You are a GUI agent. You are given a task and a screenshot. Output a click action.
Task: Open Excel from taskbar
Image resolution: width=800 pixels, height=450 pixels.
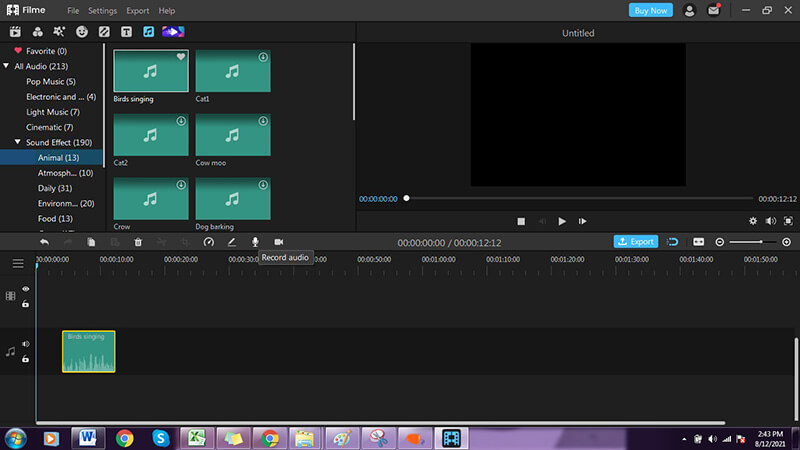click(196, 438)
